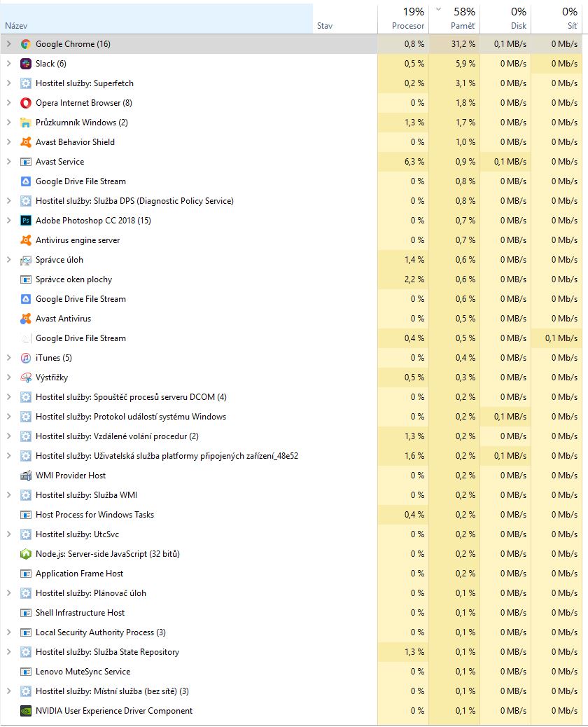588x727 pixels.
Task: Click the Google Chrome process icon
Action: click(26, 44)
